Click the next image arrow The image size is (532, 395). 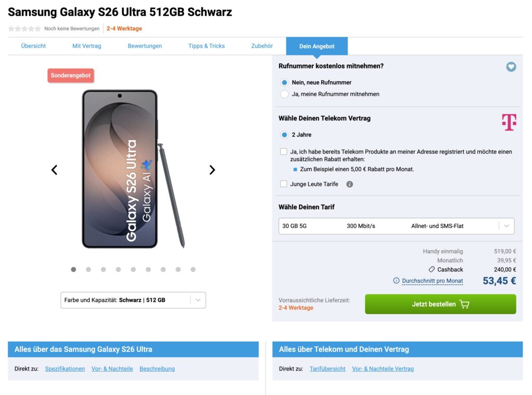[212, 170]
